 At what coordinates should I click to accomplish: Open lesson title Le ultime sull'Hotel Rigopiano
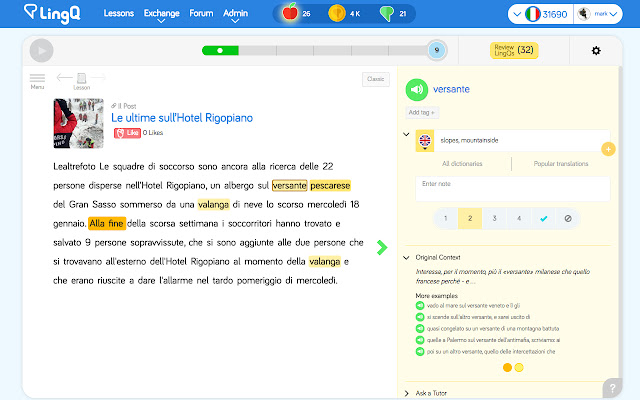182,118
